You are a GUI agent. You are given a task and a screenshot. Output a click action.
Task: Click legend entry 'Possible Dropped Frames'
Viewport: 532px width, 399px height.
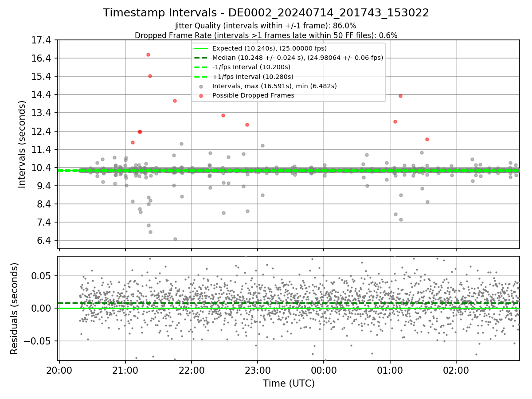(x=253, y=95)
